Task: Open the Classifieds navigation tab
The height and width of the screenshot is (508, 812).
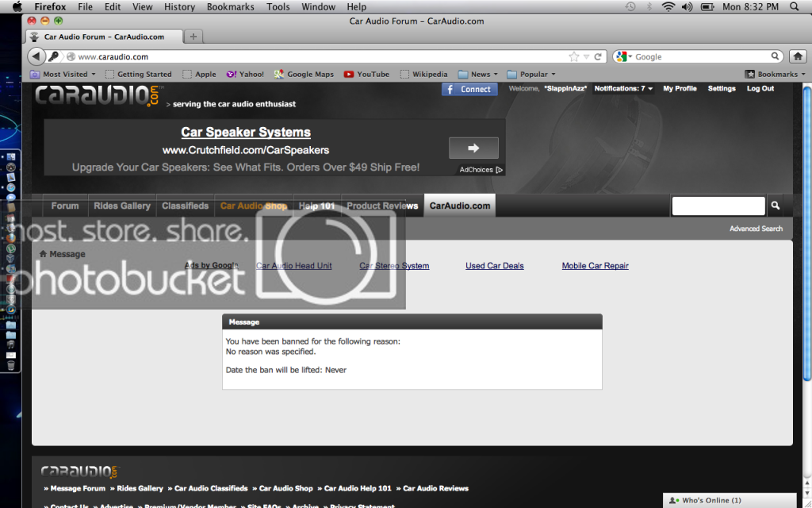Action: (185, 206)
